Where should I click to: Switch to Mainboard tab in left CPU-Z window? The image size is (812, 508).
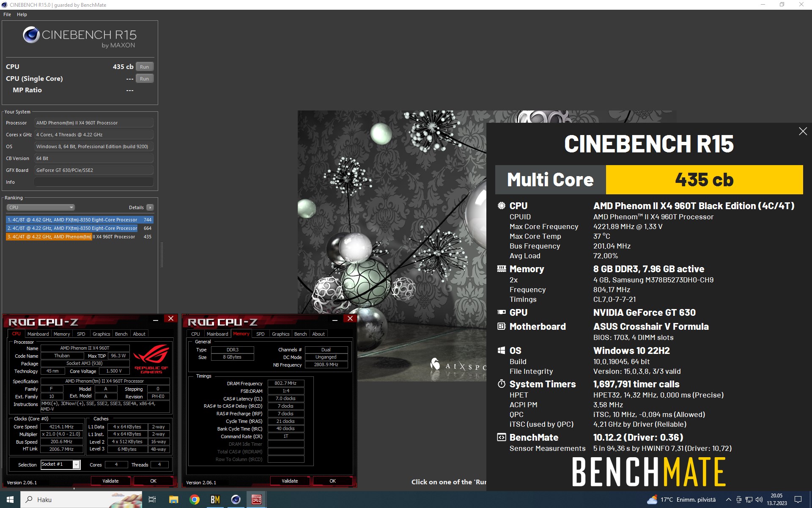(x=38, y=334)
